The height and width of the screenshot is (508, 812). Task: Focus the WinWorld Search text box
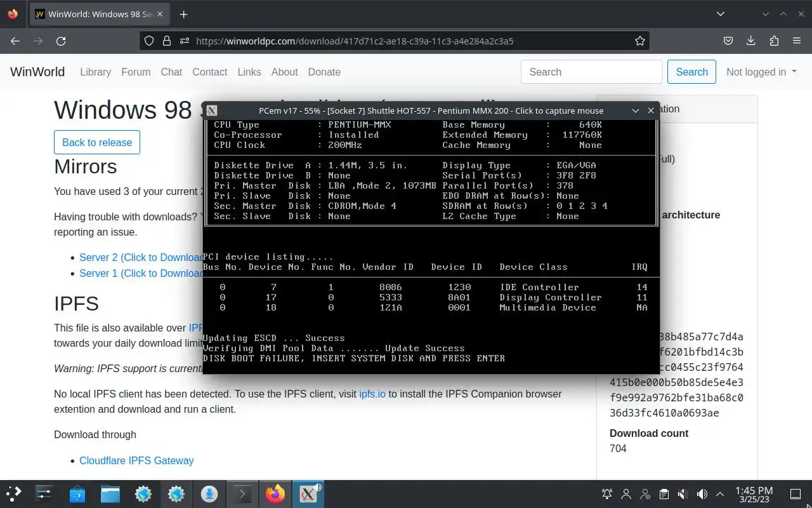(x=591, y=72)
